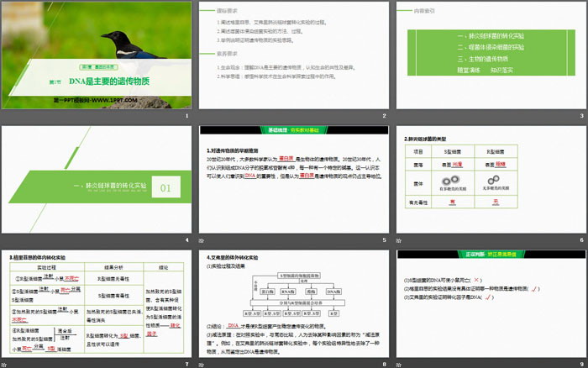Select slide 6 with the S-type and R-type bacteria table

pyautogui.click(x=491, y=179)
